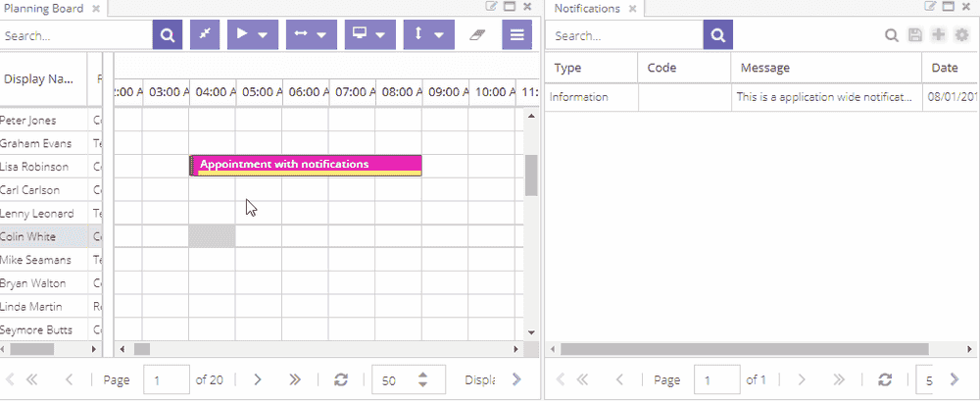
Task: Open the monitor display dropdown button
Action: tap(370, 35)
